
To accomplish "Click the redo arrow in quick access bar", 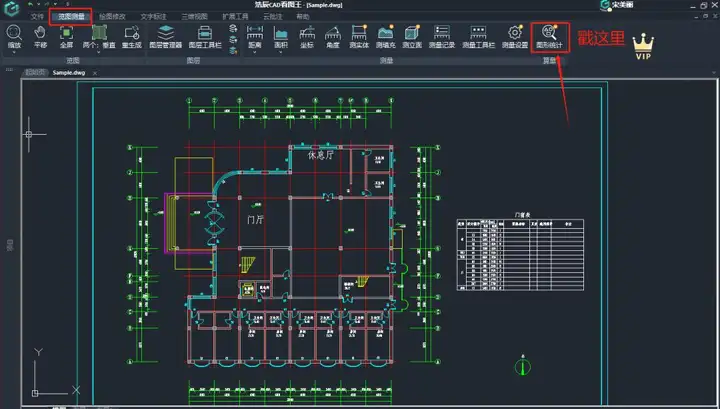I will click(x=47, y=4).
